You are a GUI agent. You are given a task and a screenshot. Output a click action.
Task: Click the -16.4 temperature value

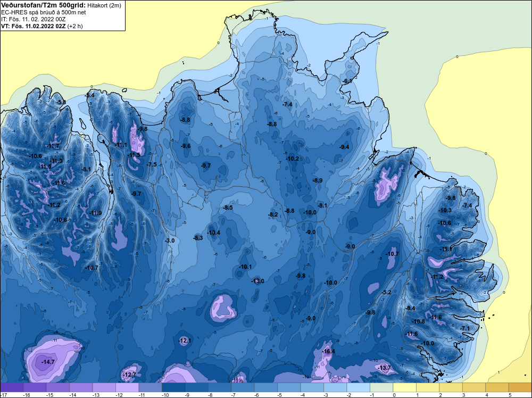pyautogui.click(x=328, y=351)
